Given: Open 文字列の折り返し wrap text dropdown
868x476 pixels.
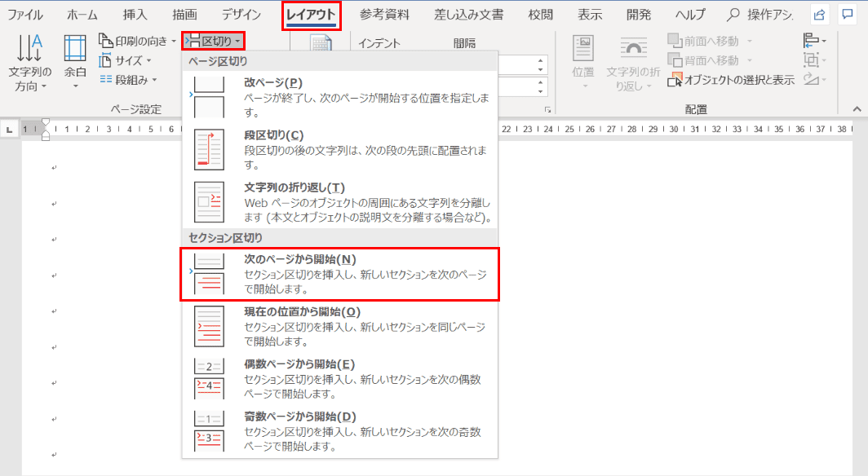Looking at the screenshot, I should [x=633, y=63].
